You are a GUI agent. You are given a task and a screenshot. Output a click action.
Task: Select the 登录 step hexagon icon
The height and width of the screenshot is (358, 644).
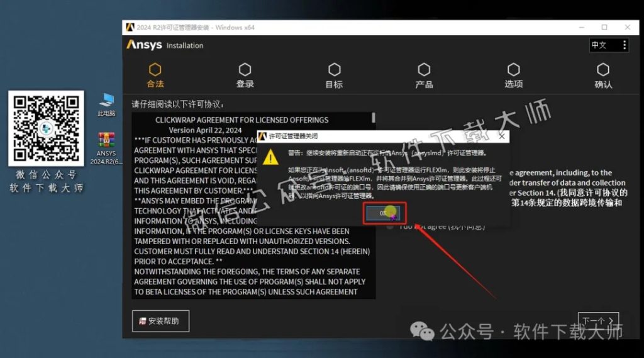point(245,69)
